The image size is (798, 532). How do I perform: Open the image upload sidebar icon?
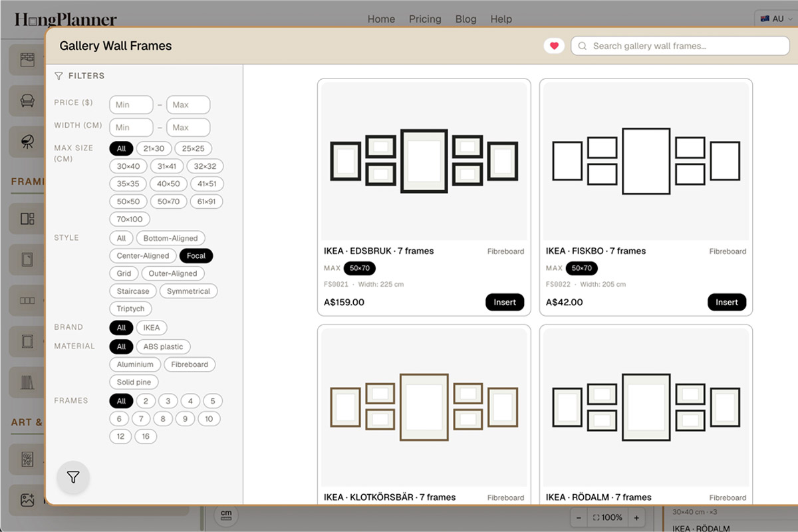(27, 501)
